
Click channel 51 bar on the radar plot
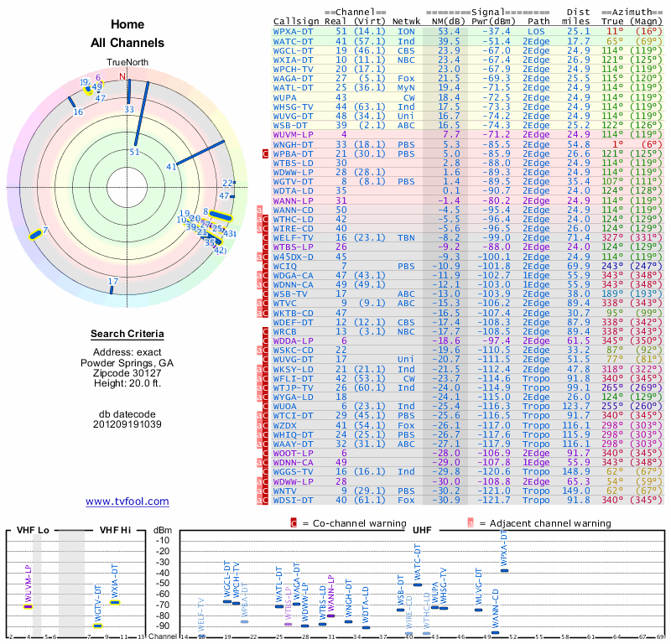point(142,113)
